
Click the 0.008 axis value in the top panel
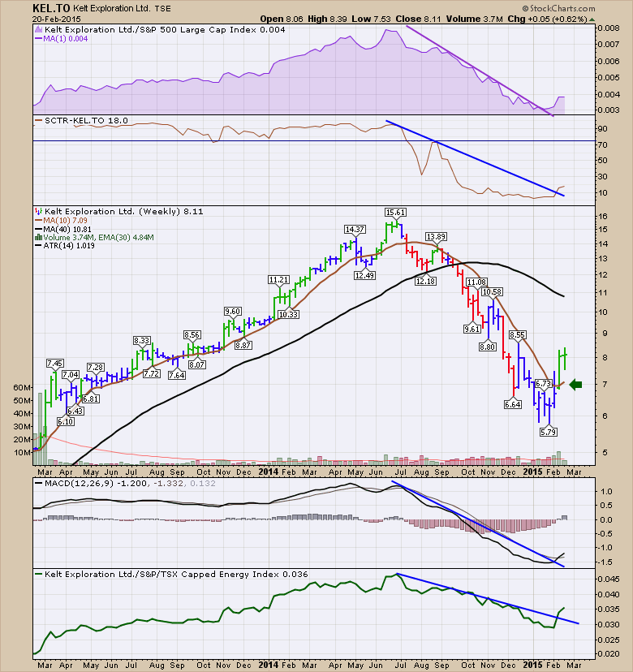click(x=609, y=28)
